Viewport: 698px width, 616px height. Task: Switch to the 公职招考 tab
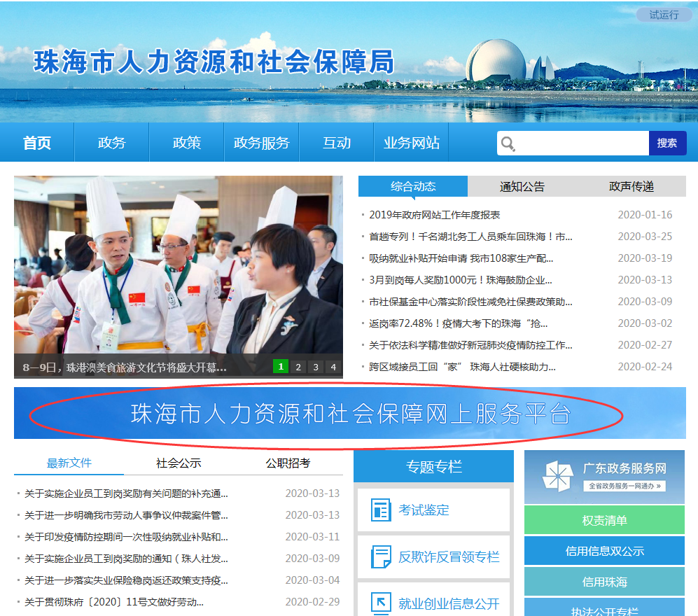click(288, 463)
